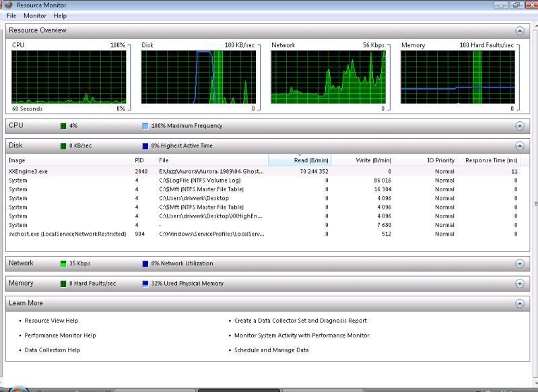Expand the Memory section
The image size is (538, 392).
coord(519,284)
